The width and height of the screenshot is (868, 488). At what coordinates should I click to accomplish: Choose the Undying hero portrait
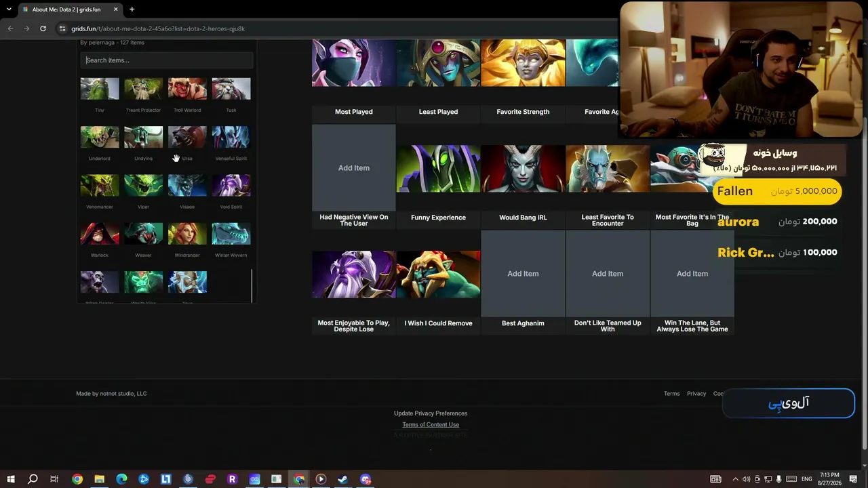143,137
